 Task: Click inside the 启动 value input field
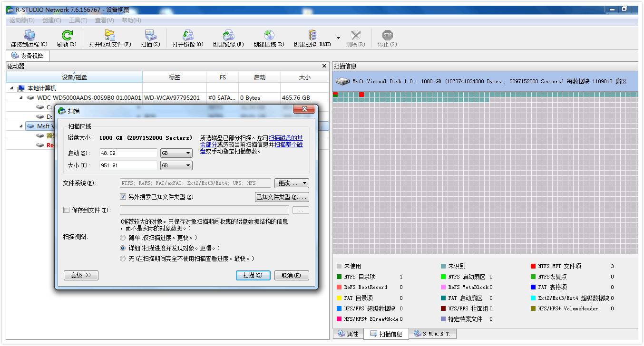127,153
